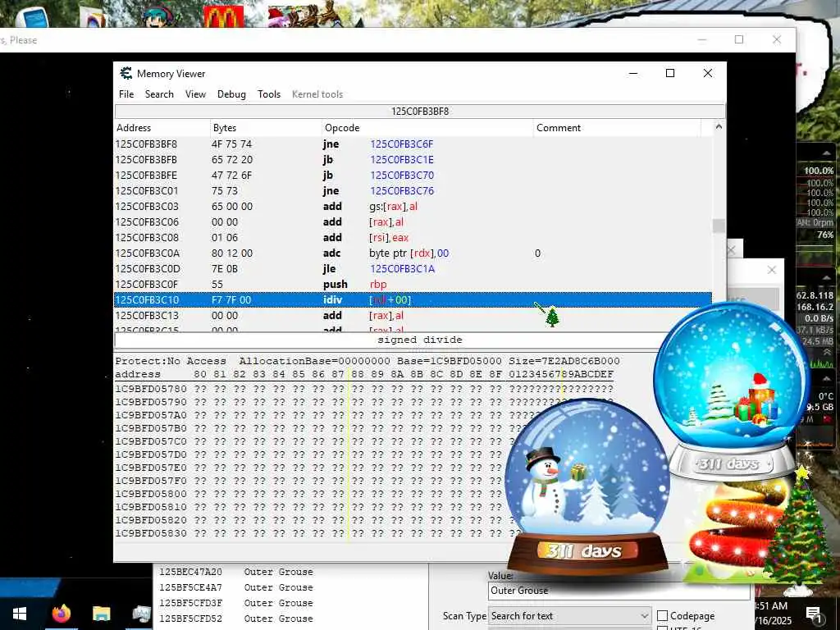Click the disassembler scrollbar thumb
This screenshot has height=630, width=840.
pyautogui.click(x=719, y=226)
